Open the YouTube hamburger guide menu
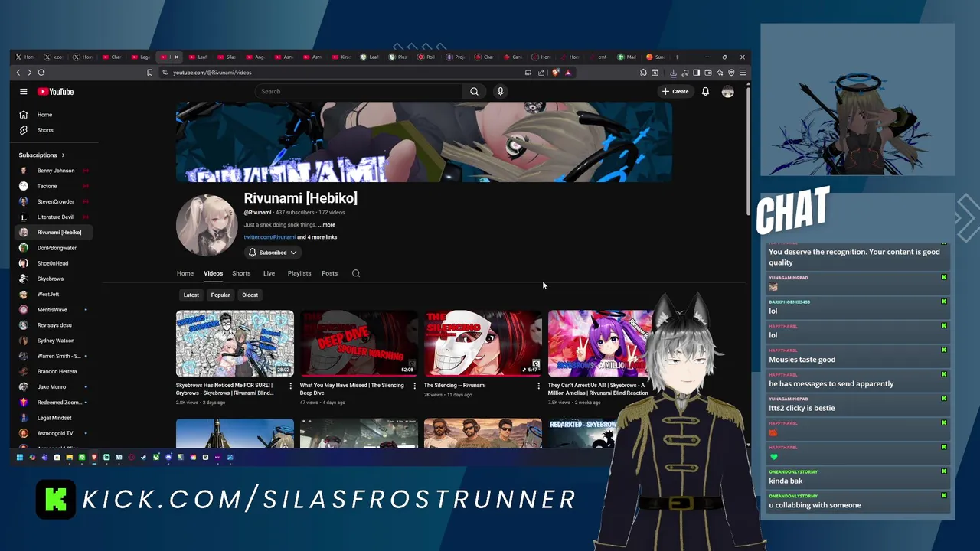This screenshot has height=551, width=980. [24, 92]
